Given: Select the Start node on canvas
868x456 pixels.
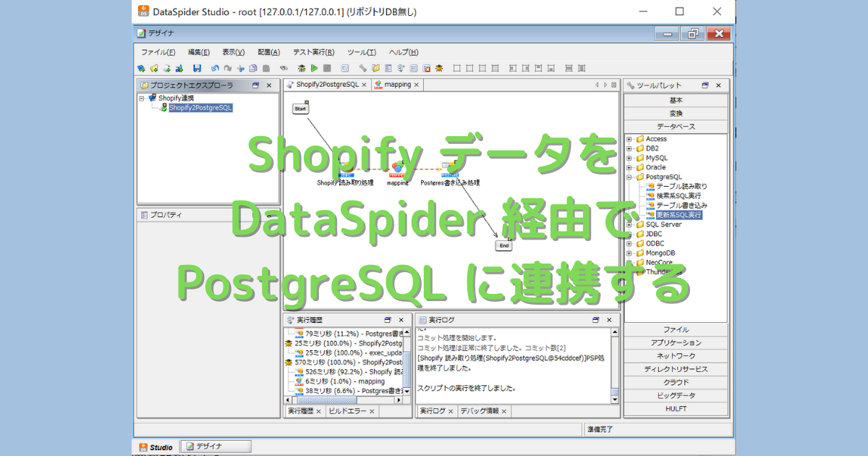Looking at the screenshot, I should tap(301, 108).
